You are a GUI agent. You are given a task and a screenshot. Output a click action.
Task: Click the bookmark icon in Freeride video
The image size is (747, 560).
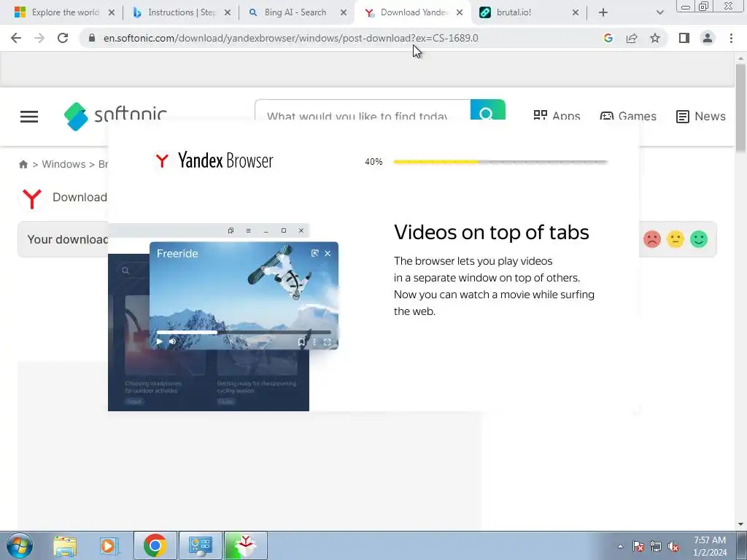(x=301, y=343)
